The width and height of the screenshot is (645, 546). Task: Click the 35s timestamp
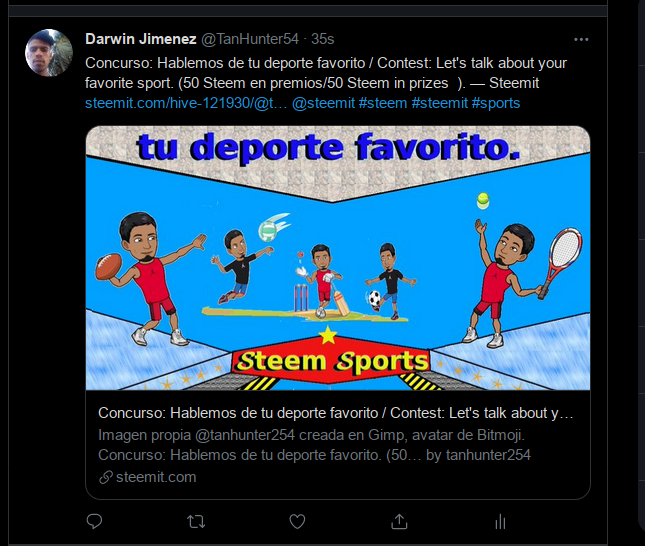(322, 39)
